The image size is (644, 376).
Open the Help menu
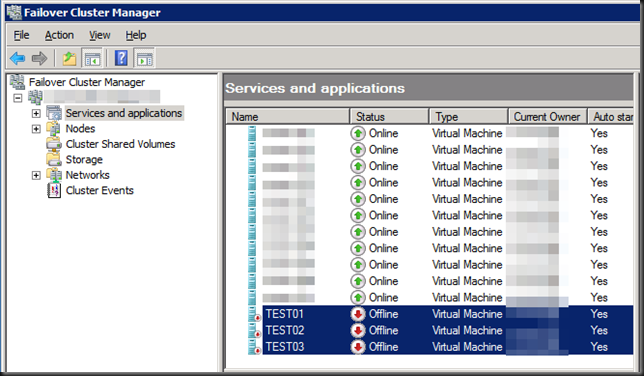(136, 35)
